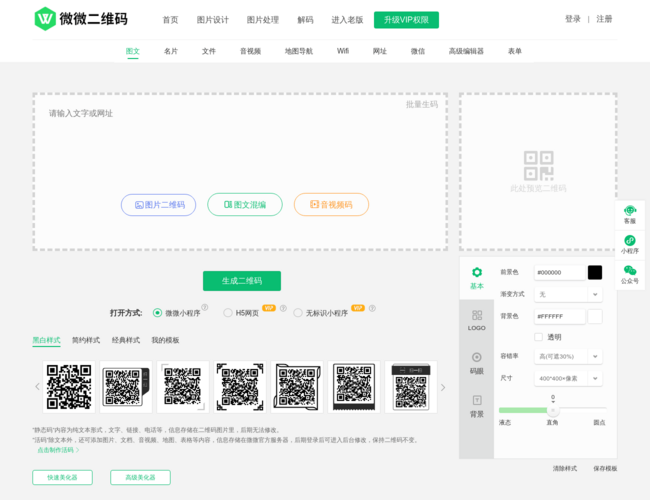Switch to the 简约样式 style tab
650x500 pixels.
pyautogui.click(x=86, y=340)
